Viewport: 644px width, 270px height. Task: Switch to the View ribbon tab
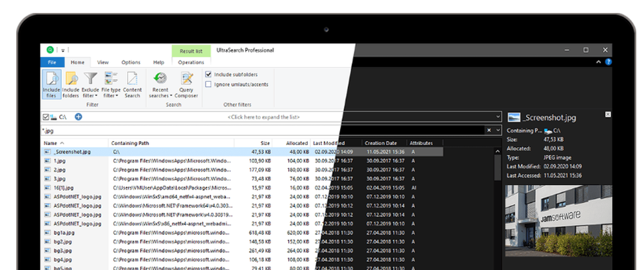[102, 63]
